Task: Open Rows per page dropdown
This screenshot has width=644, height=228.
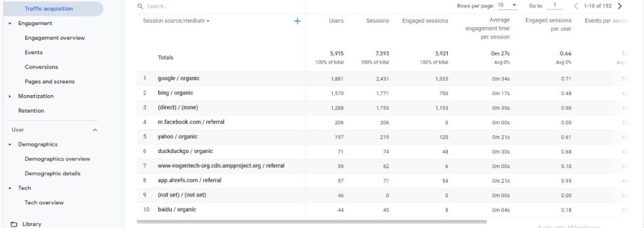Action: [x=508, y=5]
